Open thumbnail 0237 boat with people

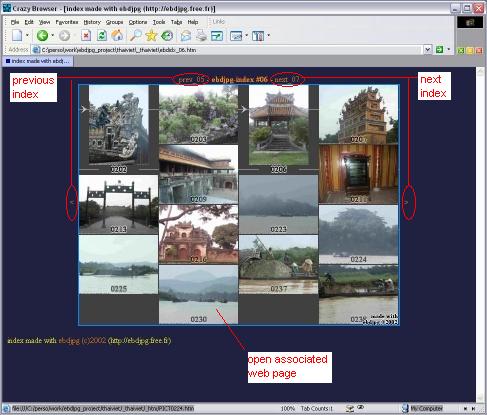point(278,264)
